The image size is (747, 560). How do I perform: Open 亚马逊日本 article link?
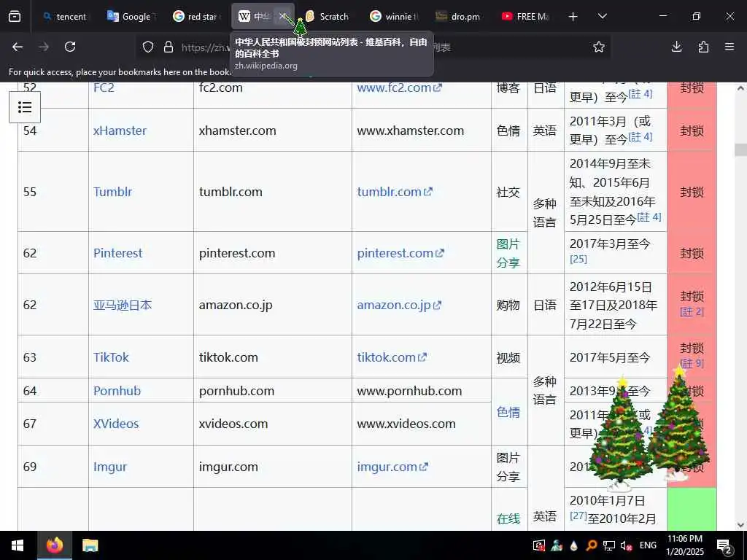(123, 305)
